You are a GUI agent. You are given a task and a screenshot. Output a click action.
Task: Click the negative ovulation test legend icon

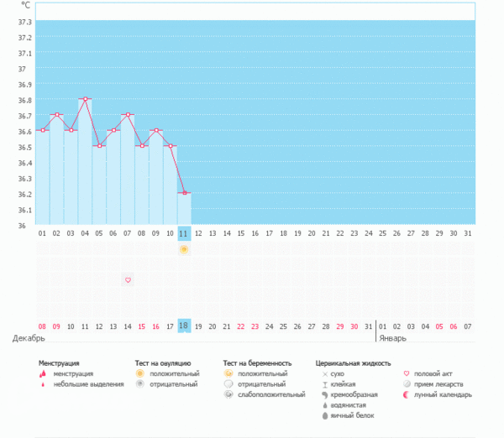[x=140, y=383]
